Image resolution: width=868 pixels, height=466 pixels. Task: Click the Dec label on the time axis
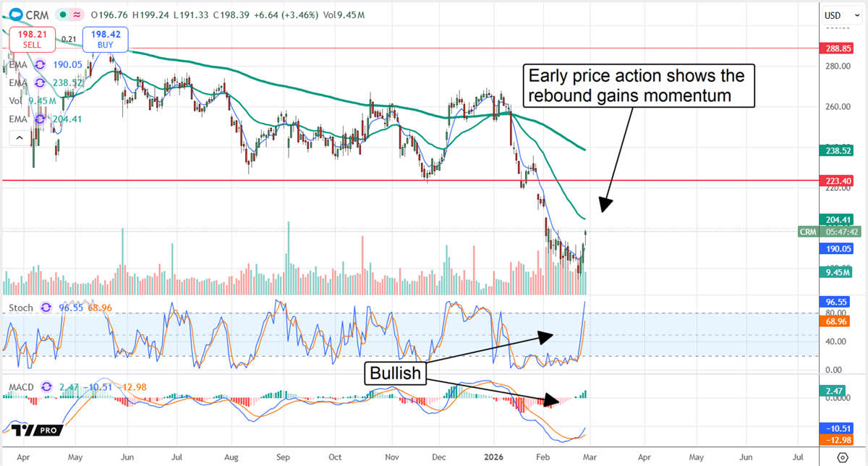pos(438,458)
